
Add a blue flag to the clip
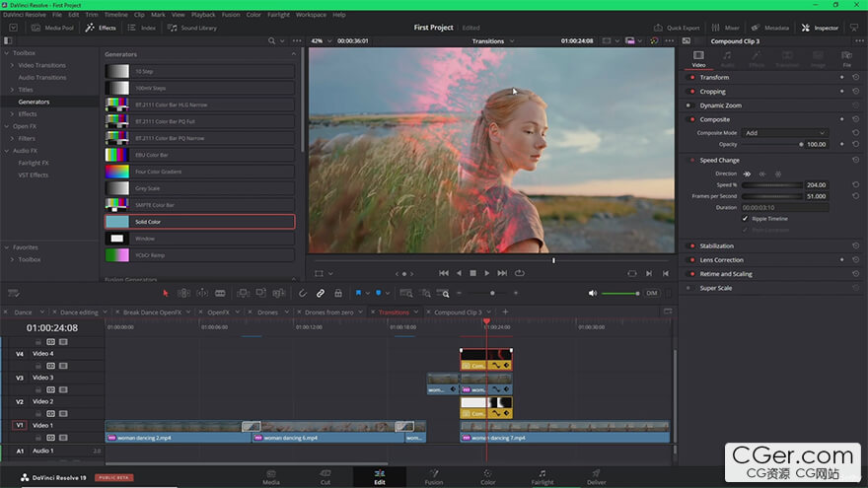point(358,293)
